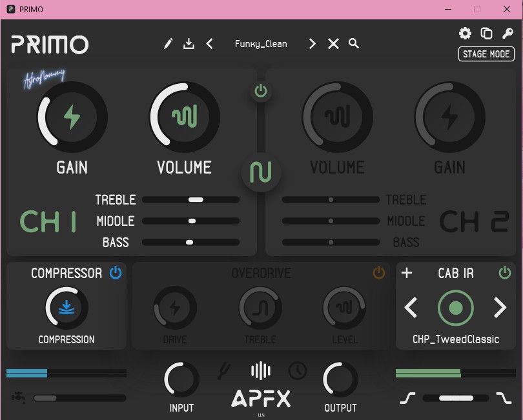The width and height of the screenshot is (523, 420).
Task: Click the cab IR circular mic icon
Action: pyautogui.click(x=456, y=308)
